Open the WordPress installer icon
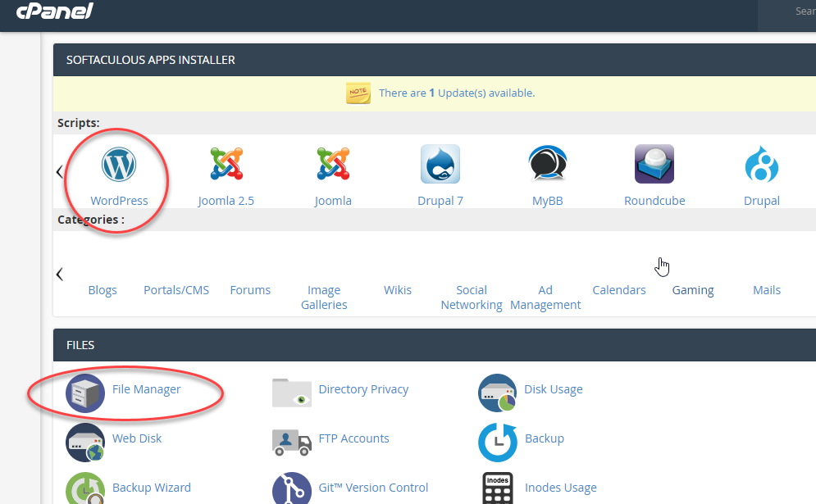Screen dimensions: 816x504 click(119, 165)
